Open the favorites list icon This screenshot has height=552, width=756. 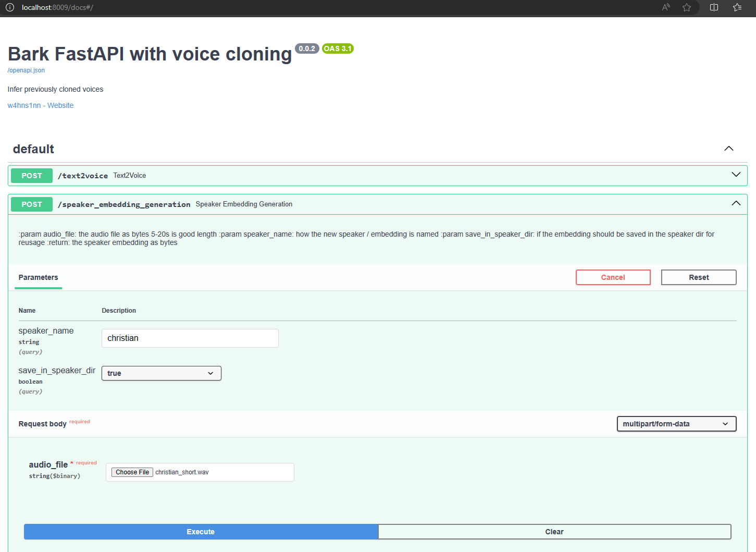pos(737,7)
